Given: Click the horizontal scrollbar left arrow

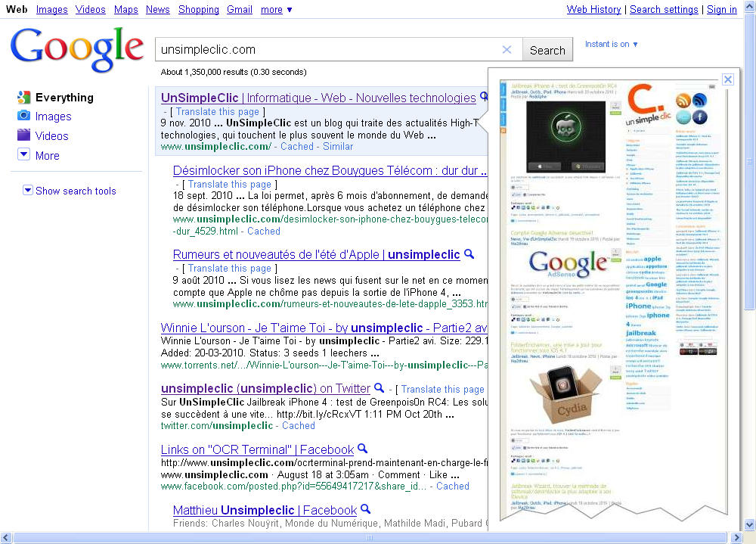Looking at the screenshot, I should tap(6, 537).
